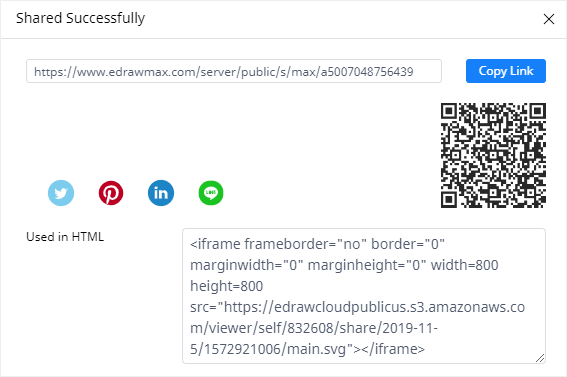Click inside the iframe embed code box
The image size is (567, 377).
pos(364,296)
